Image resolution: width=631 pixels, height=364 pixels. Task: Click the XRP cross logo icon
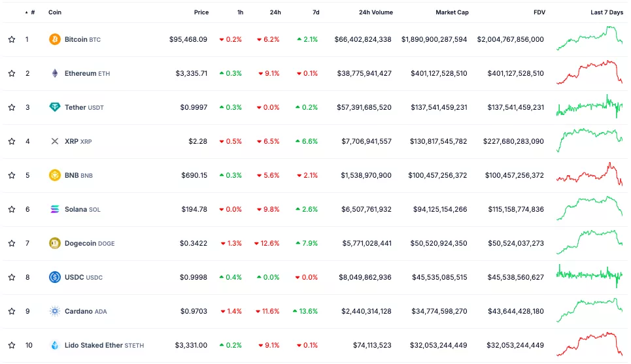(x=55, y=141)
